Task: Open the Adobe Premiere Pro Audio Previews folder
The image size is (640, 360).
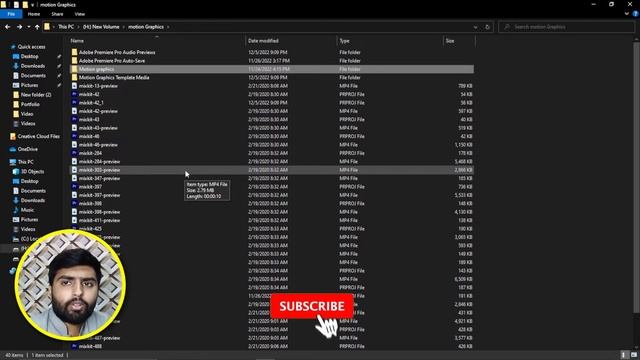Action: [x=117, y=52]
